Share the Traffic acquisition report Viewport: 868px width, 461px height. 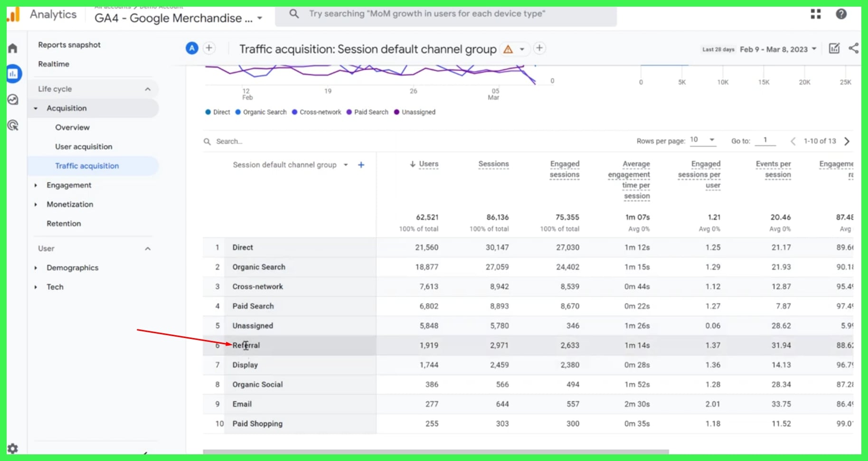click(853, 48)
